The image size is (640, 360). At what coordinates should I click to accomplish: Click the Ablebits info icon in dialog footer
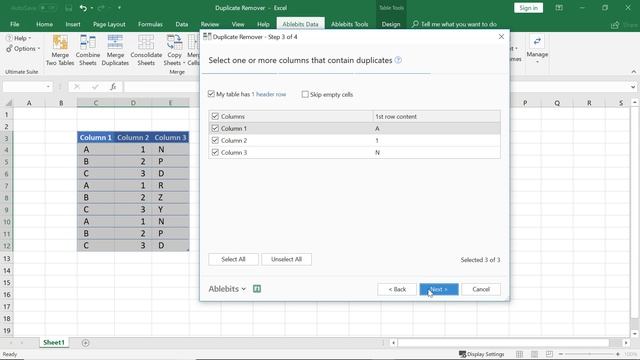257,289
